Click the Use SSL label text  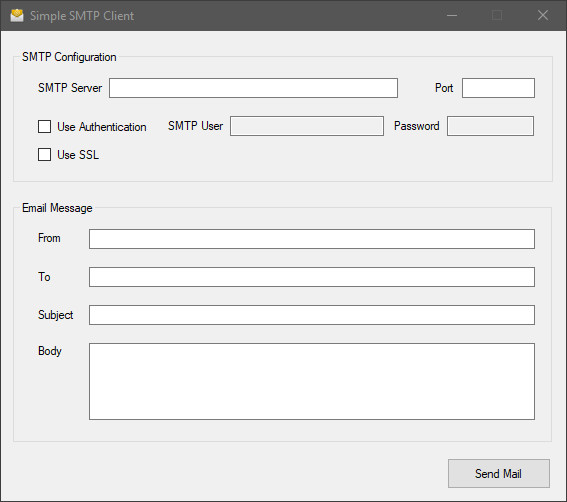coord(78,155)
